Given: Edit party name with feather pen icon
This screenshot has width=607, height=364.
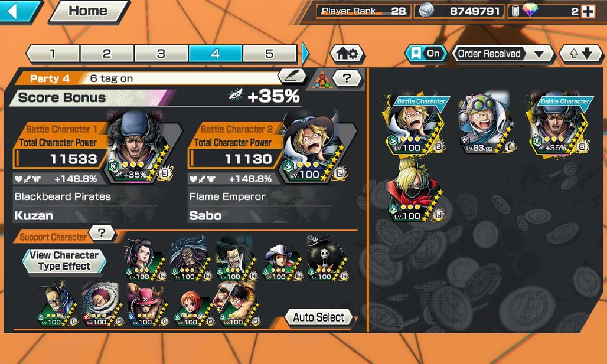Looking at the screenshot, I should pyautogui.click(x=292, y=77).
